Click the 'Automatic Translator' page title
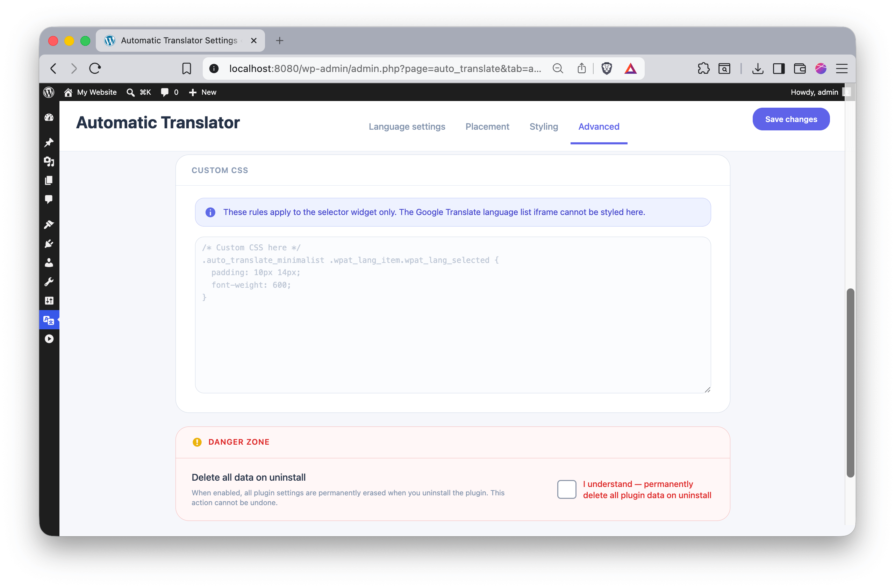The image size is (895, 588). pos(158,123)
